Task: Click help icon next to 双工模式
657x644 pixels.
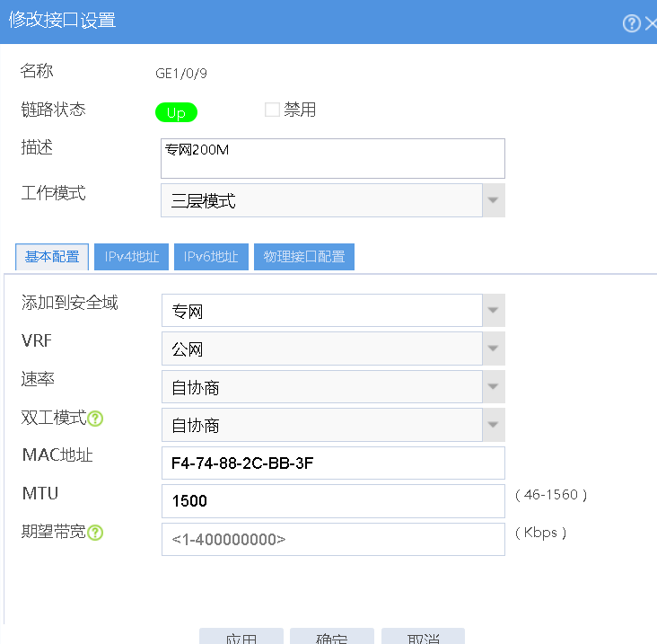Action: pos(95,419)
